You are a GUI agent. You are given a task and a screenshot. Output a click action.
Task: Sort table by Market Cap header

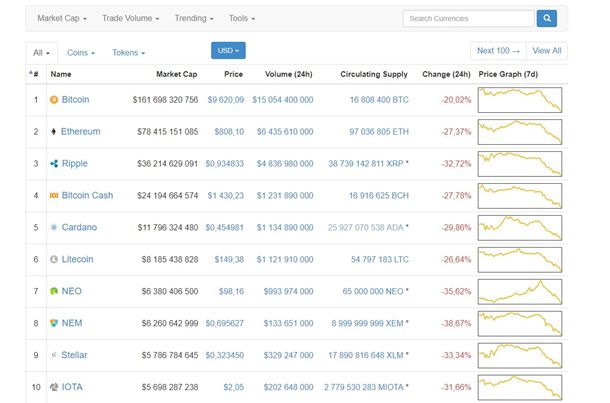tap(177, 74)
